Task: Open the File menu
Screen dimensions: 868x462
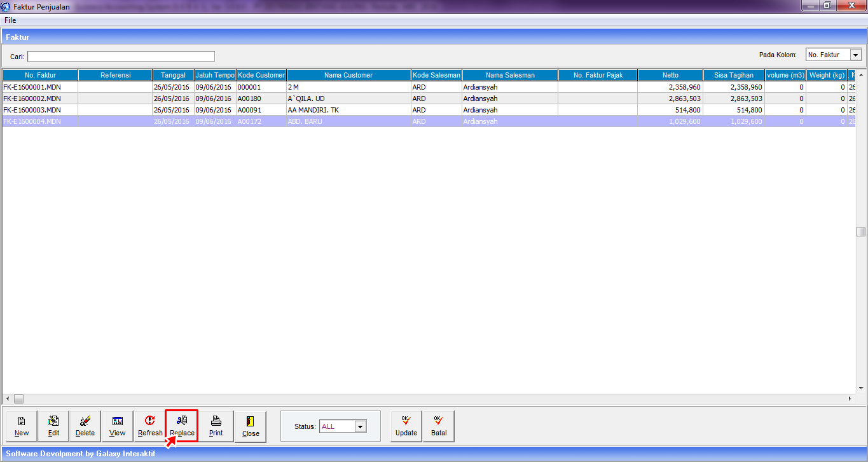Action: [10, 20]
